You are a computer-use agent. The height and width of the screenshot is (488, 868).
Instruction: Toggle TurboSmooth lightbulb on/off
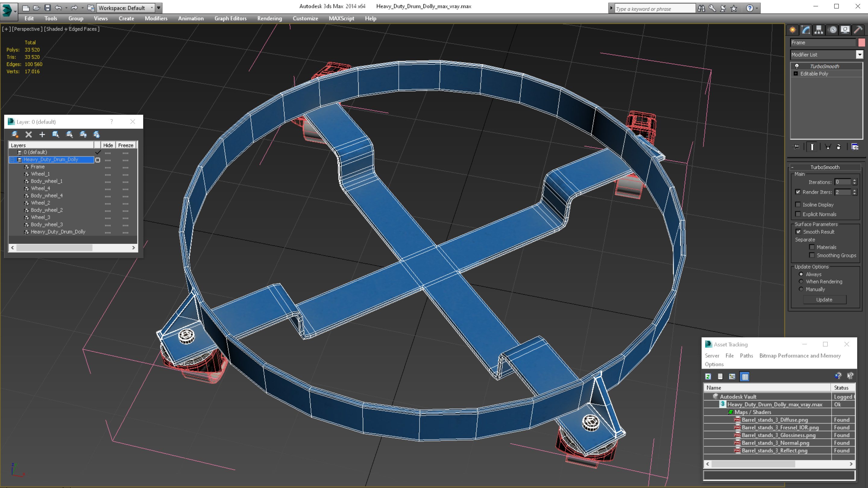797,66
